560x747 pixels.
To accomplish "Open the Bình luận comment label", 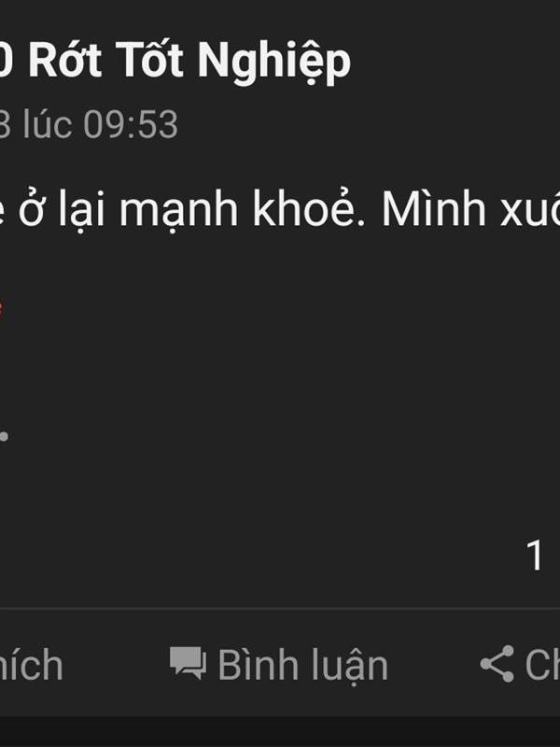I will pyautogui.click(x=303, y=666).
